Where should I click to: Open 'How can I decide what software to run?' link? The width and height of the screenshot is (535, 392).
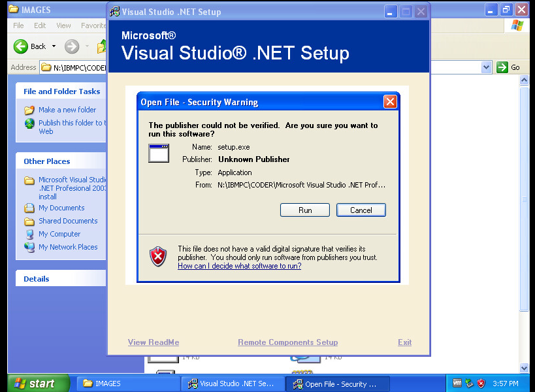tap(239, 266)
